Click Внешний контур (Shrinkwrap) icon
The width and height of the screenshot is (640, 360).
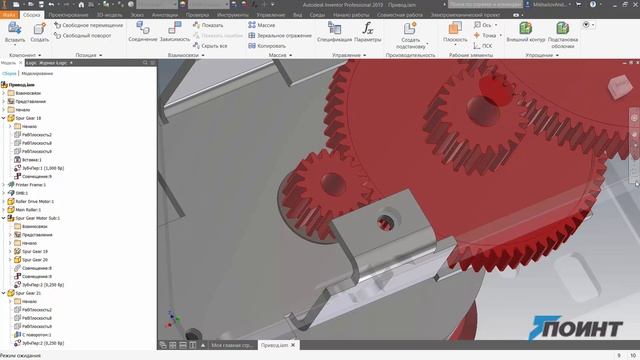point(525,28)
